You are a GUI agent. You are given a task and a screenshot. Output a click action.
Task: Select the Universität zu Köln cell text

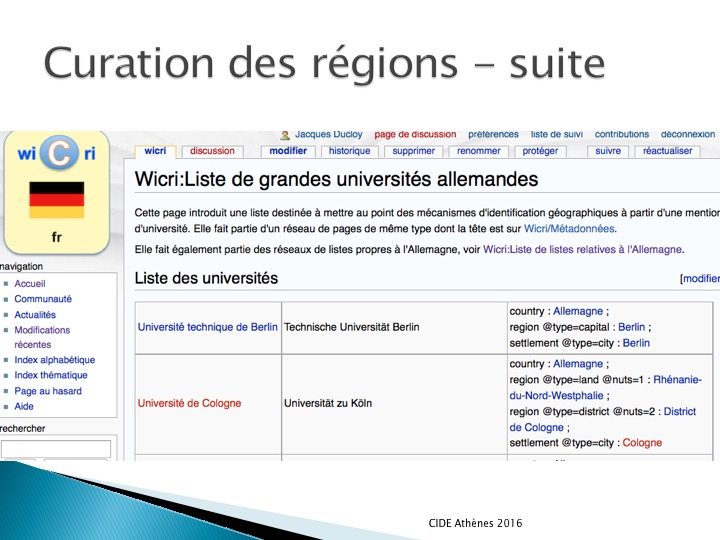[x=328, y=403]
